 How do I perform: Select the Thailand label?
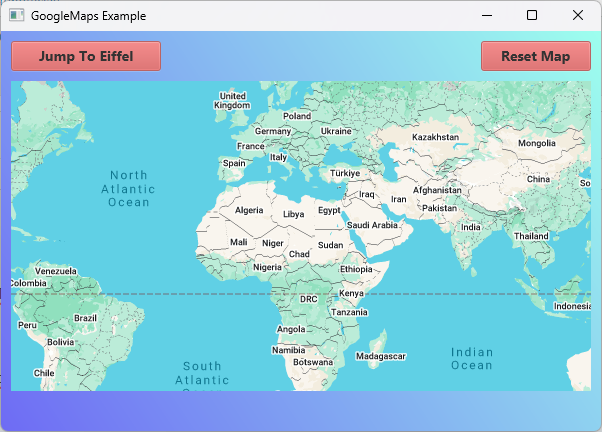click(x=531, y=236)
